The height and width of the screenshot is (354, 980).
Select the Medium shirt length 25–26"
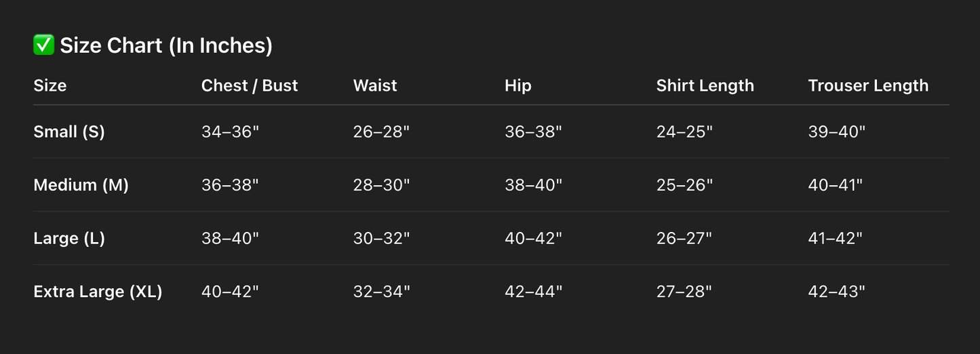[x=685, y=184]
